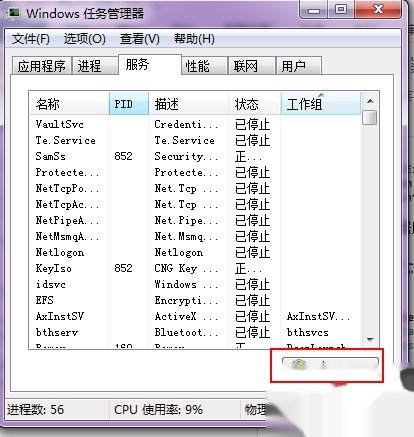Click the CNG Key description cell

tap(186, 268)
